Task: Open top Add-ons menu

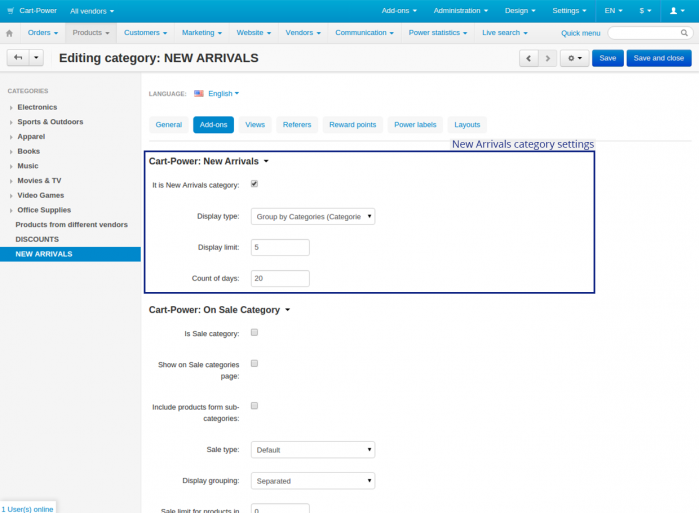Action: [x=399, y=11]
